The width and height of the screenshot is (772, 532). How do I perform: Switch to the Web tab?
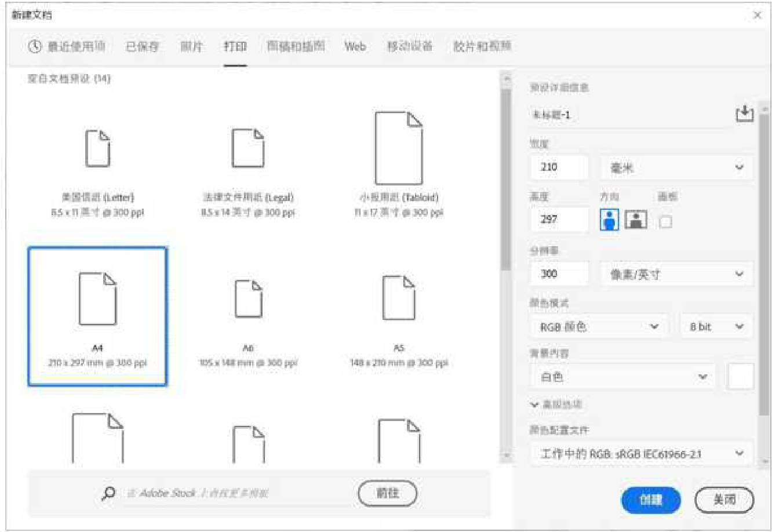pyautogui.click(x=355, y=46)
